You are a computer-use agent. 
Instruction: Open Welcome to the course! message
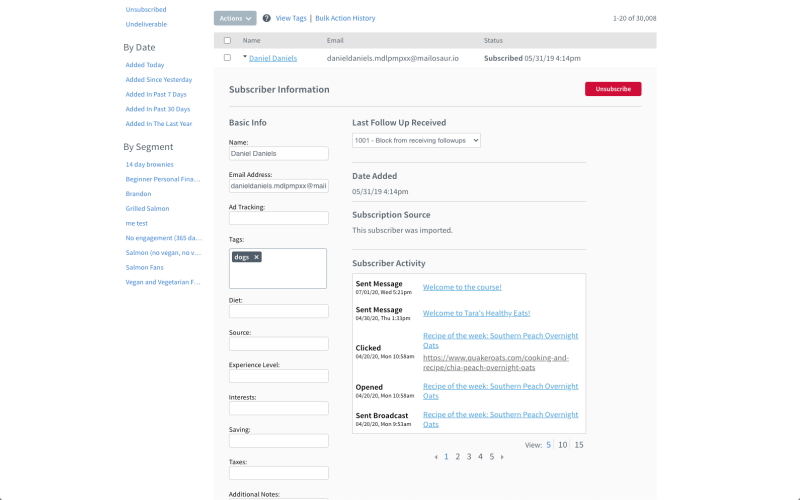point(462,287)
